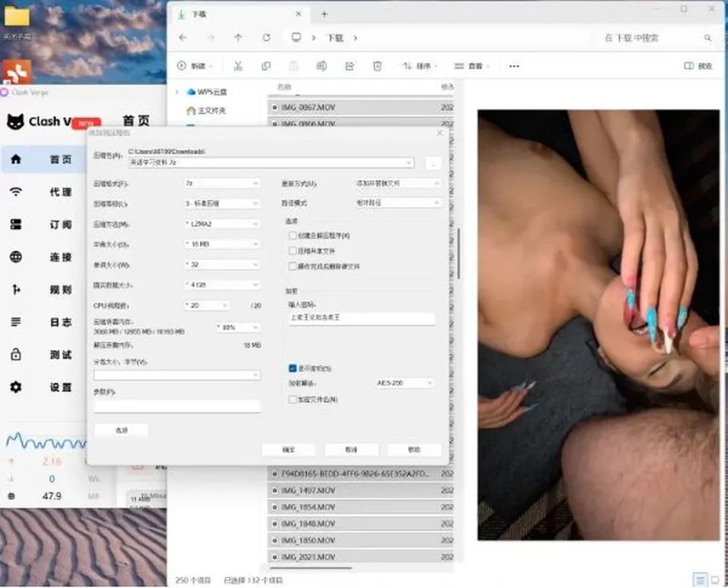Open the compression method dropdown showing LZMA2
728x588 pixels.
pyautogui.click(x=222, y=224)
